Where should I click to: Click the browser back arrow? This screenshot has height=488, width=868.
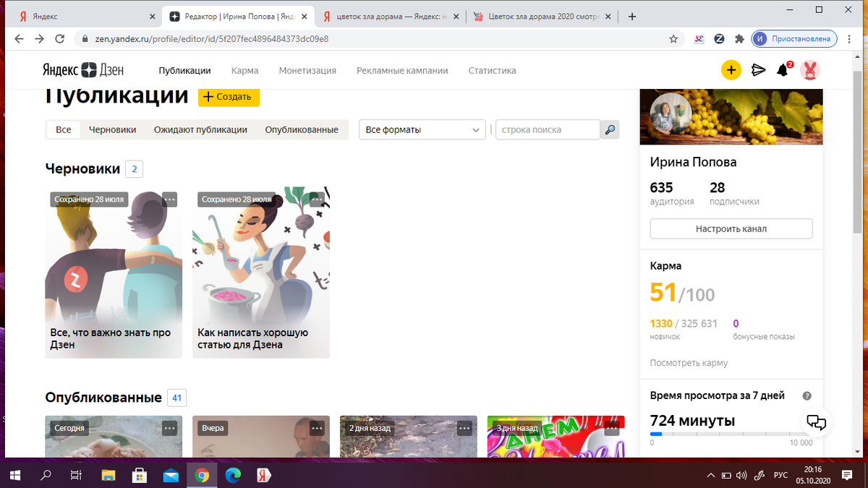point(19,39)
